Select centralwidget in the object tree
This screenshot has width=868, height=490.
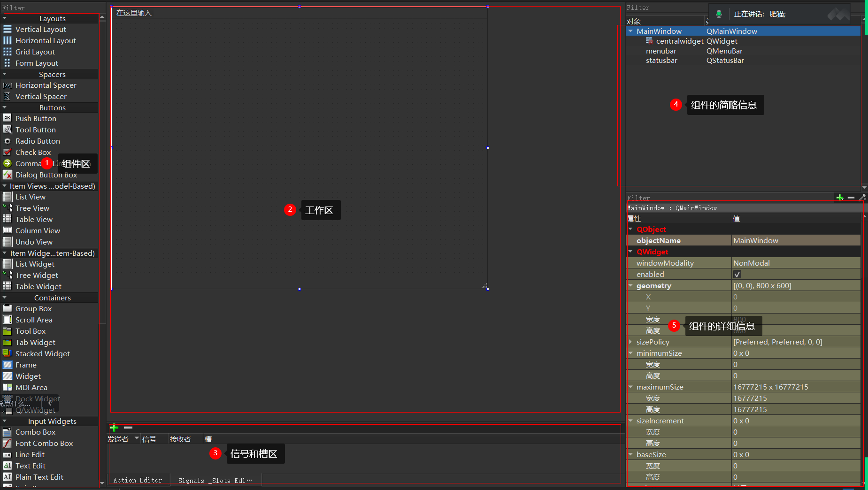click(x=679, y=41)
